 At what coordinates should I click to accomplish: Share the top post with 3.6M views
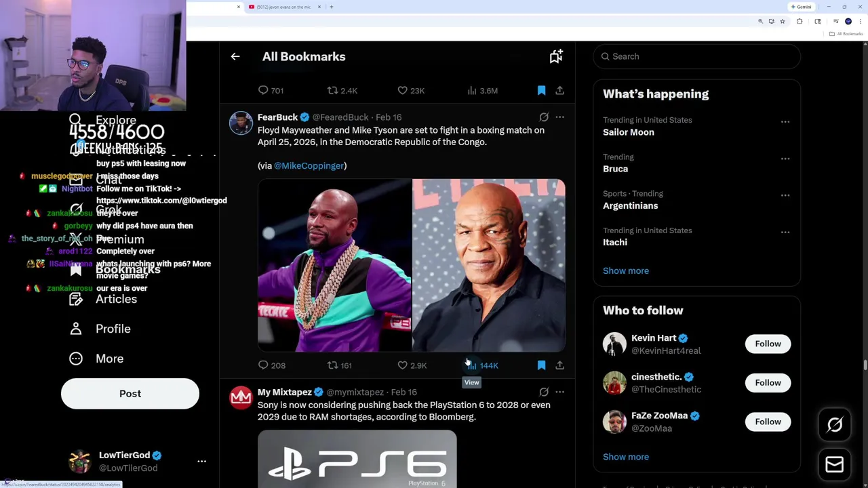pyautogui.click(x=559, y=90)
